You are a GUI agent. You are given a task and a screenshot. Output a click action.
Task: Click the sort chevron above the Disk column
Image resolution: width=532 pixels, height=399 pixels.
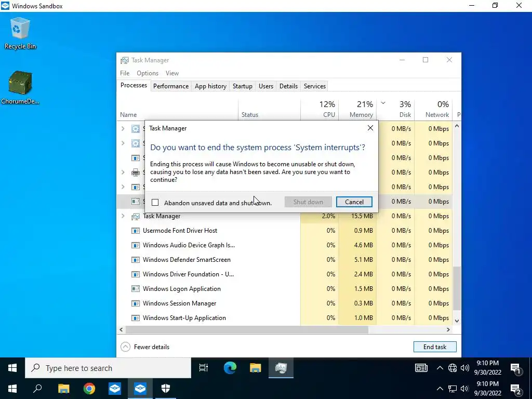point(383,103)
